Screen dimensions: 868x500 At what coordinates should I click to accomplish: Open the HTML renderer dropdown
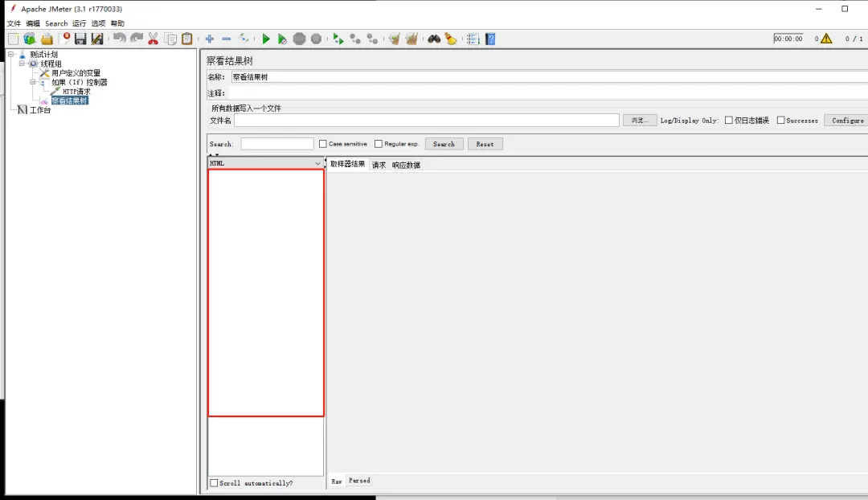pos(265,163)
